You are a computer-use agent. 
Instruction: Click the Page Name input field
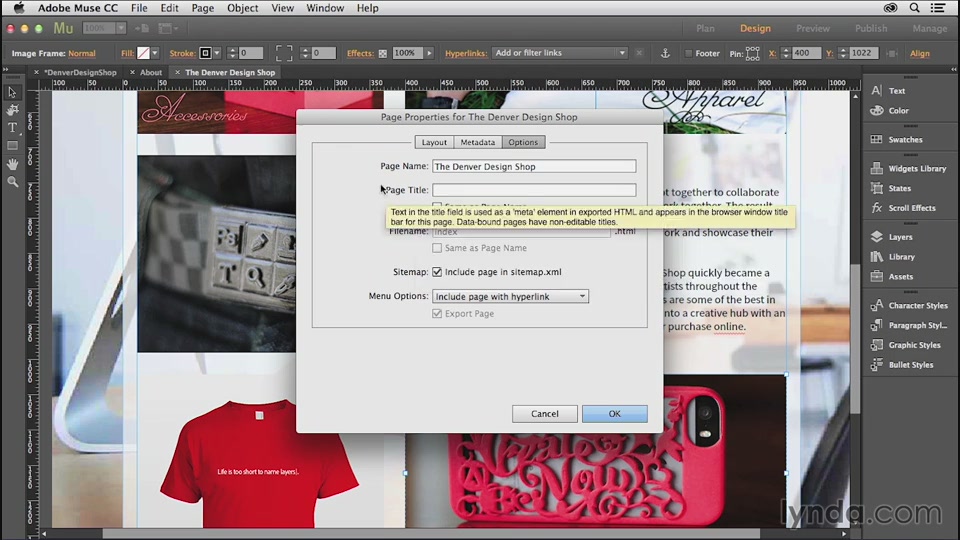tap(534, 167)
